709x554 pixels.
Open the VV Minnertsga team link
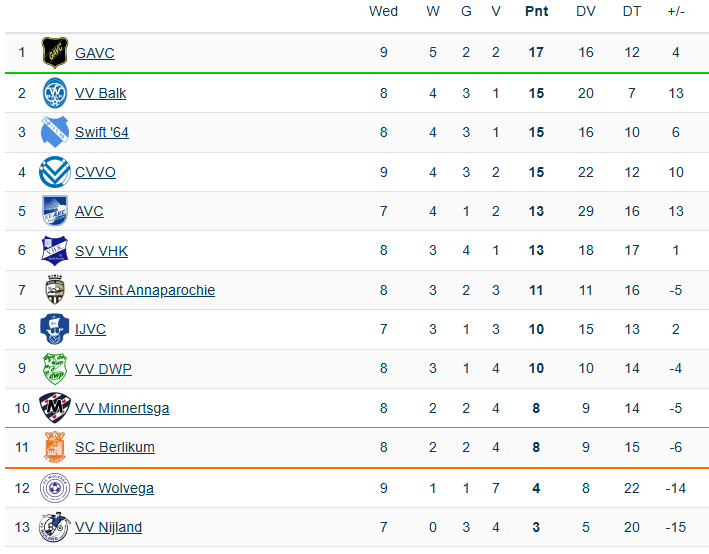pyautogui.click(x=122, y=408)
